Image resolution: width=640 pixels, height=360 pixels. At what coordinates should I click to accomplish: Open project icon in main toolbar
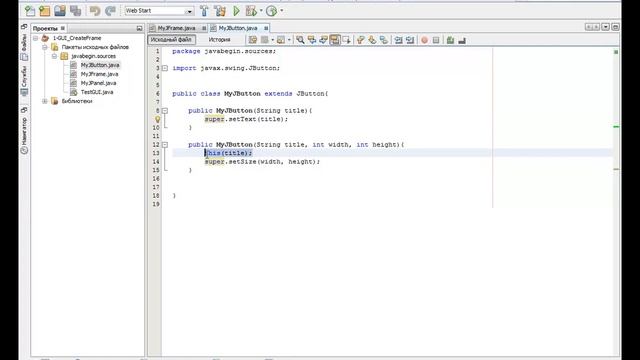click(x=60, y=11)
